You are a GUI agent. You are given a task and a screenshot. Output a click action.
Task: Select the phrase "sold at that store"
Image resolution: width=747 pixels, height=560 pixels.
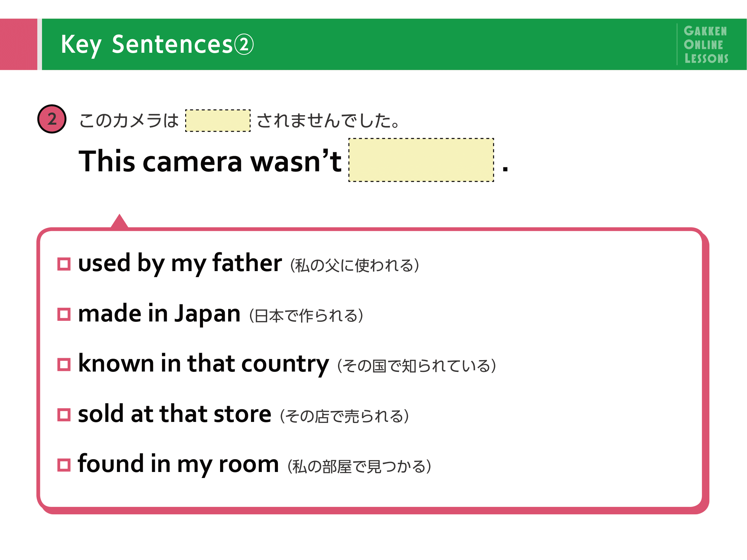click(175, 414)
